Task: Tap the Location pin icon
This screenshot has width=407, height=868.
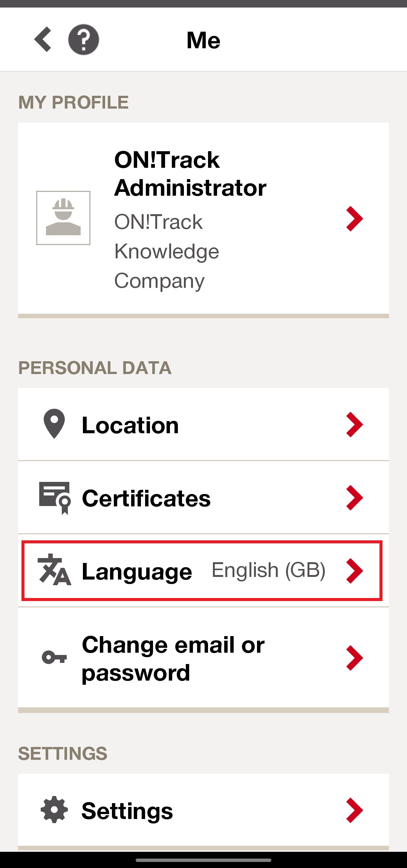Action: pyautogui.click(x=54, y=424)
